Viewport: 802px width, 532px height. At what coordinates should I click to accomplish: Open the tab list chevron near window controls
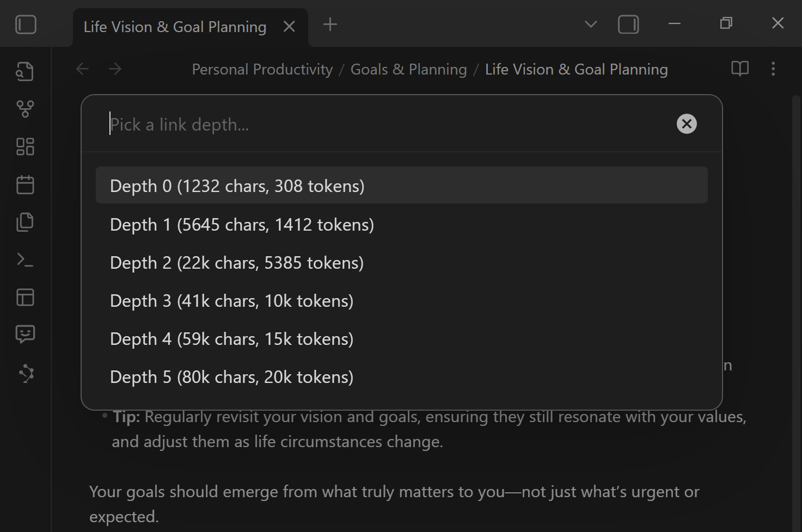[x=590, y=24]
